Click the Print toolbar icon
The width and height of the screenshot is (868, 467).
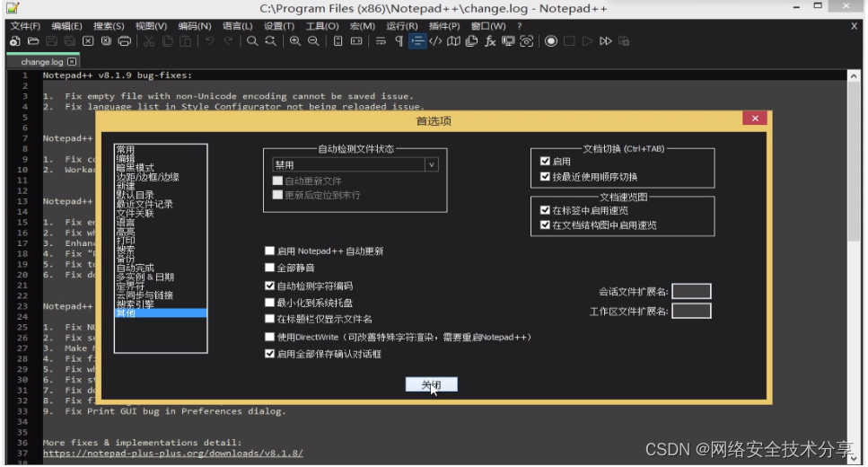pos(125,41)
